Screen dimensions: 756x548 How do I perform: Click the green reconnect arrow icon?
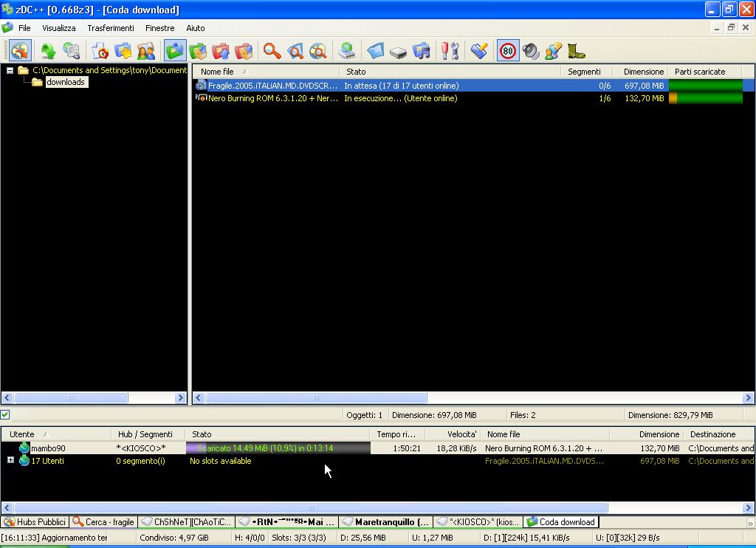48,51
